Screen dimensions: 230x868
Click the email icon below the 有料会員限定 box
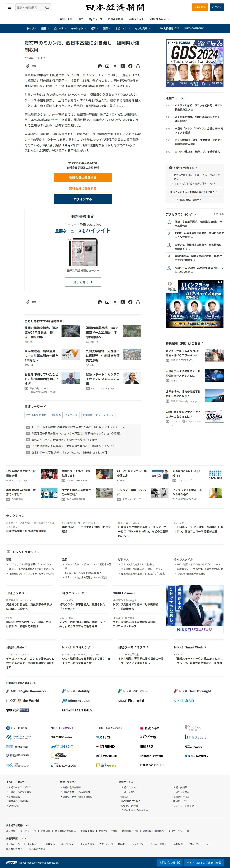(x=107, y=302)
